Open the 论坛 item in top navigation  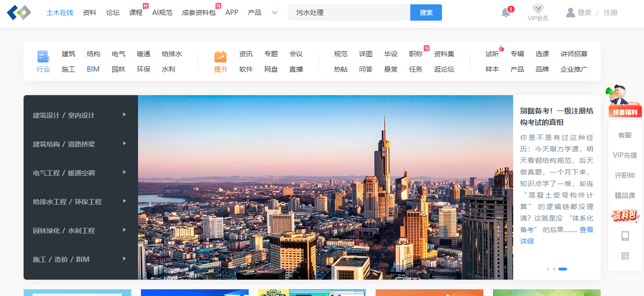[113, 12]
